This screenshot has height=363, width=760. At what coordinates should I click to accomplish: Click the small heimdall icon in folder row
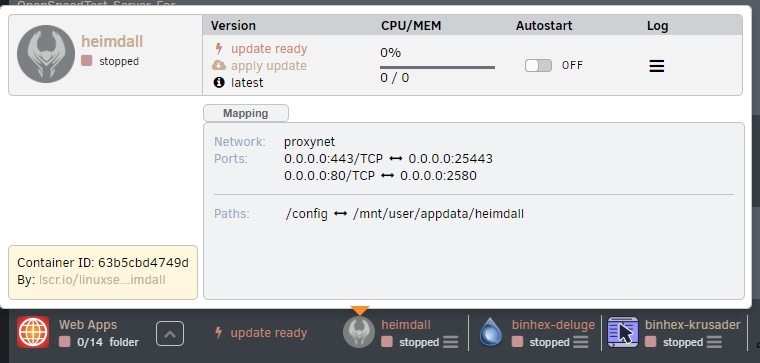click(x=359, y=332)
